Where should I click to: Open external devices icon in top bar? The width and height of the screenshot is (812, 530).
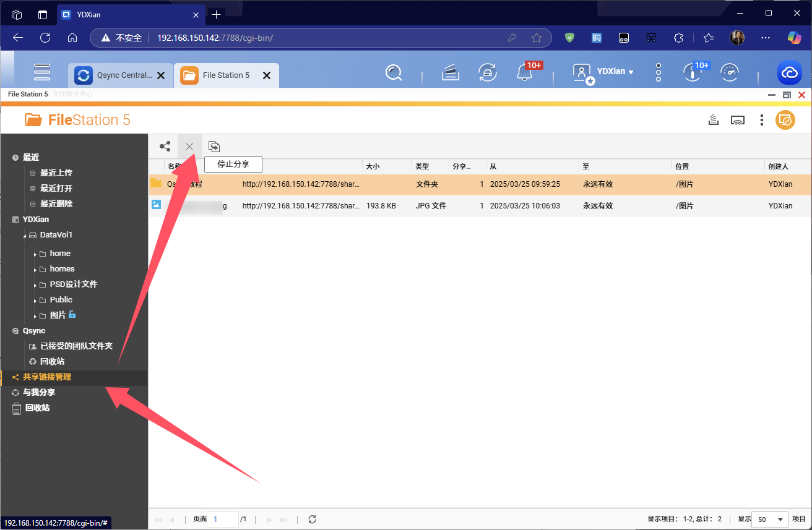488,73
